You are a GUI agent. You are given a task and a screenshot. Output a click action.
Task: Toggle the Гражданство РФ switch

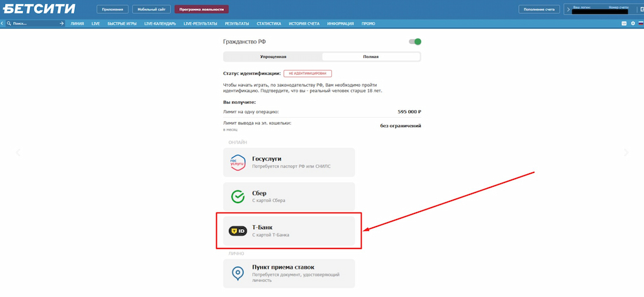pos(415,42)
